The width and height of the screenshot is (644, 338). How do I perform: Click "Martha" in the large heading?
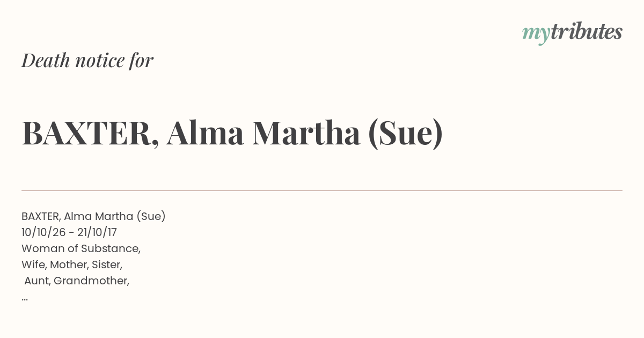point(306,133)
